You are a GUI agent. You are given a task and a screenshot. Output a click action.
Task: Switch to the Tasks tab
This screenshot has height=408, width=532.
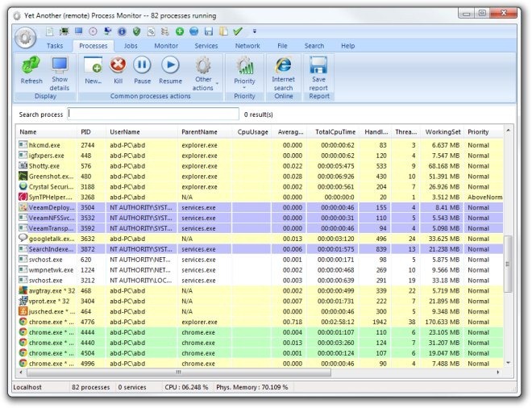[x=55, y=46]
